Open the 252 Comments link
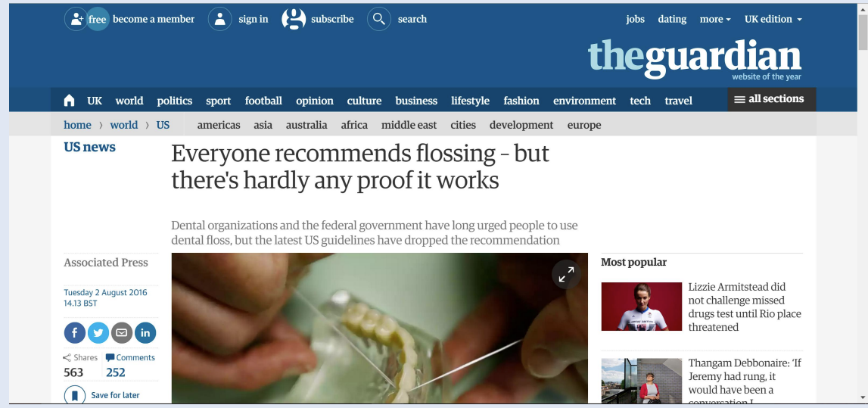 130,366
